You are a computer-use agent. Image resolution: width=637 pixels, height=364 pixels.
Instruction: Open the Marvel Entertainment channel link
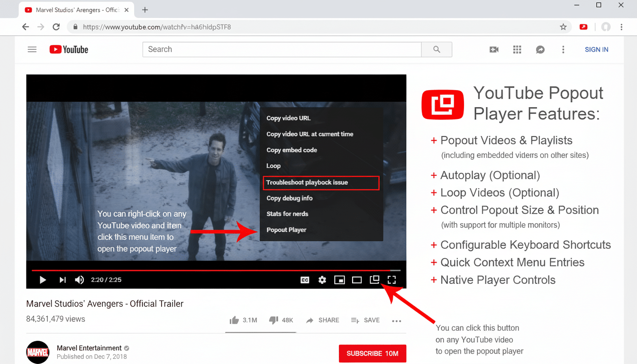89,348
